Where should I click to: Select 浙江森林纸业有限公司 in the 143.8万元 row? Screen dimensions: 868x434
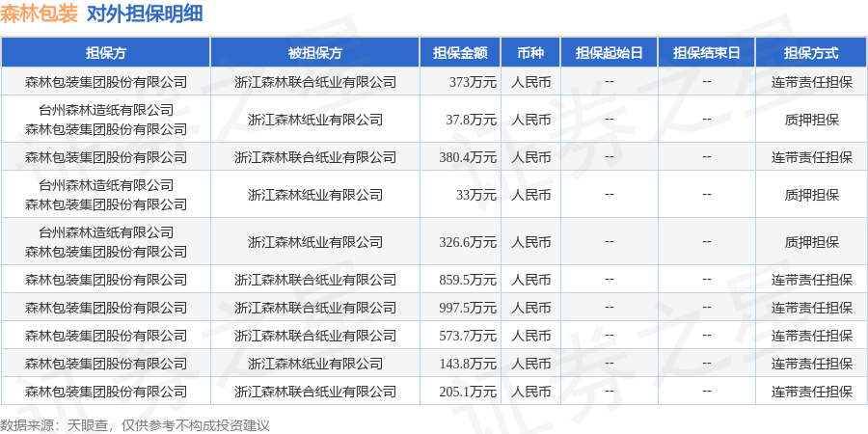pos(315,364)
